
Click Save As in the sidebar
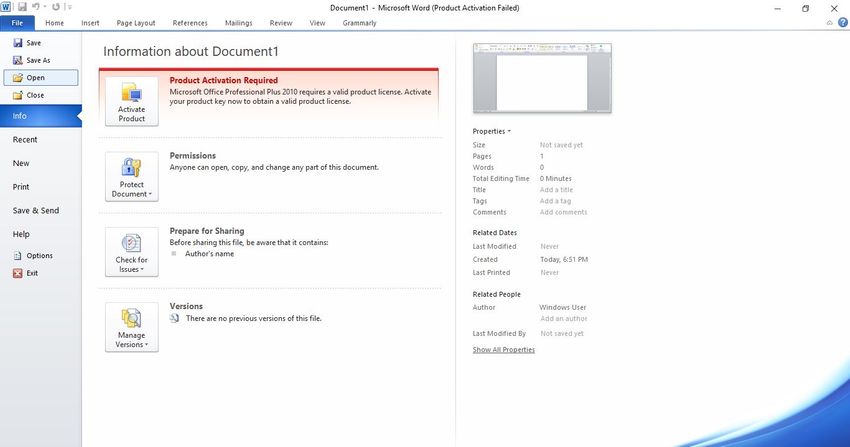pos(37,60)
